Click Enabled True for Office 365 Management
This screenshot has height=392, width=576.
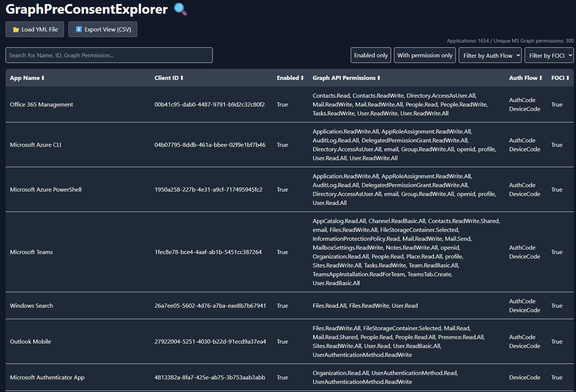(282, 105)
